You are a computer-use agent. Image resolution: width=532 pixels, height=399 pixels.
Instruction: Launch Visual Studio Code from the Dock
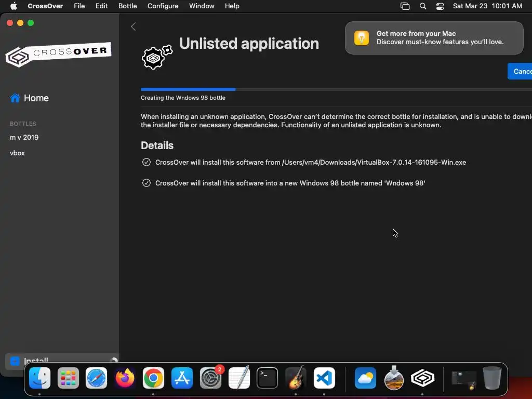pyautogui.click(x=324, y=378)
